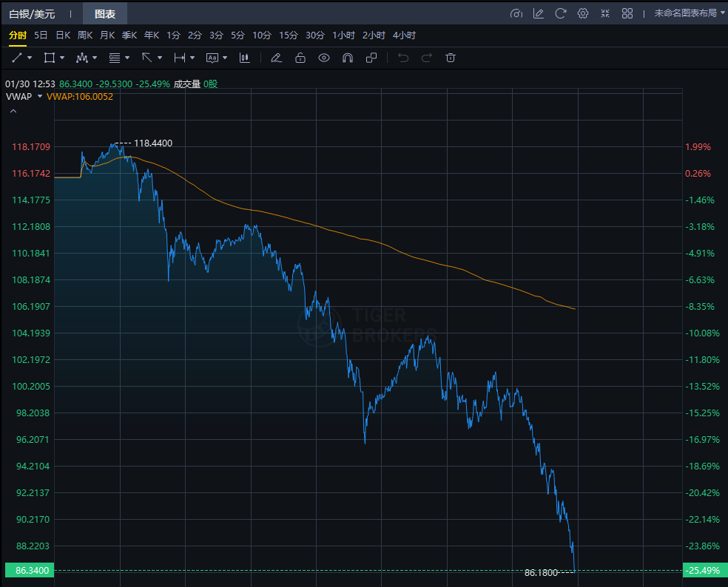
Task: Open chart settings gear icon
Action: pos(583,13)
